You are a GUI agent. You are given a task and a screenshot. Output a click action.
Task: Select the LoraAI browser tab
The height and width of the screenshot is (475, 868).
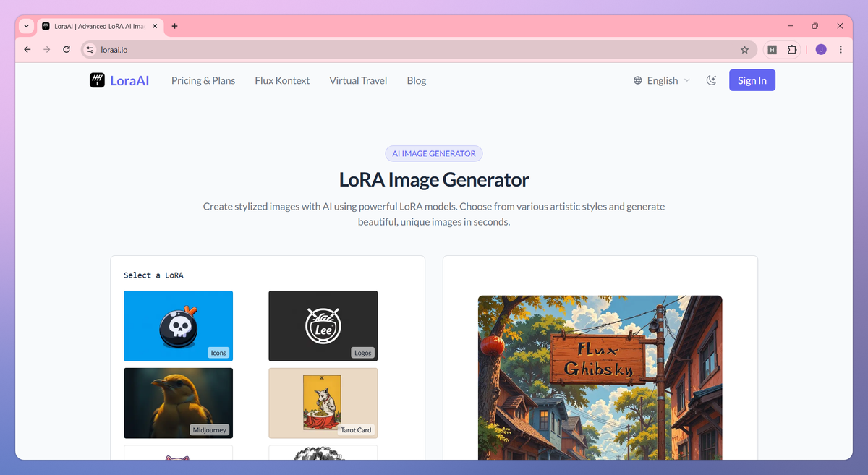point(100,26)
